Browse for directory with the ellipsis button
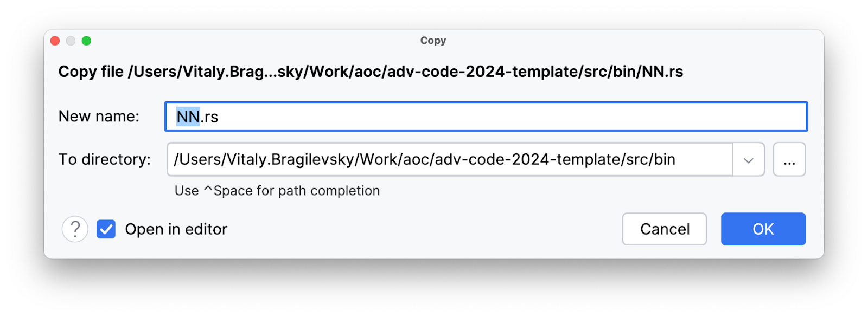 pyautogui.click(x=789, y=159)
